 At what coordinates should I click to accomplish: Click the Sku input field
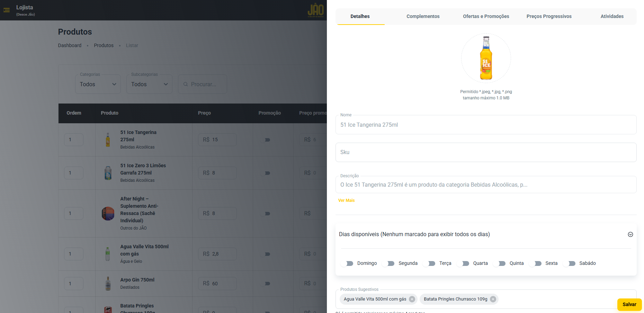486,152
